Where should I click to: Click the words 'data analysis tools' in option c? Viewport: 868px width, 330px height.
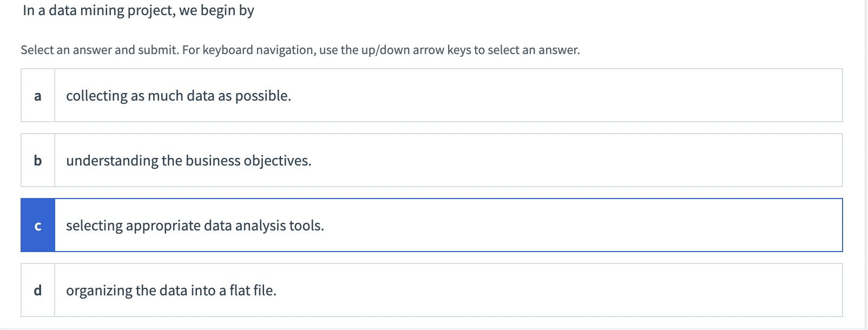click(x=264, y=226)
